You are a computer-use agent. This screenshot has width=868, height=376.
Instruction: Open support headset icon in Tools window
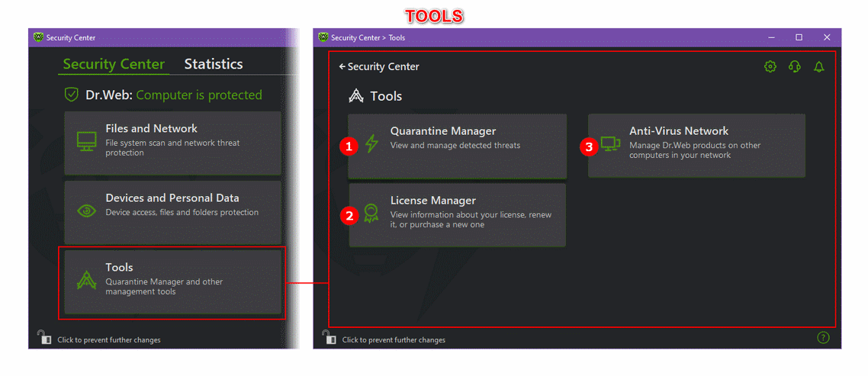(x=794, y=66)
